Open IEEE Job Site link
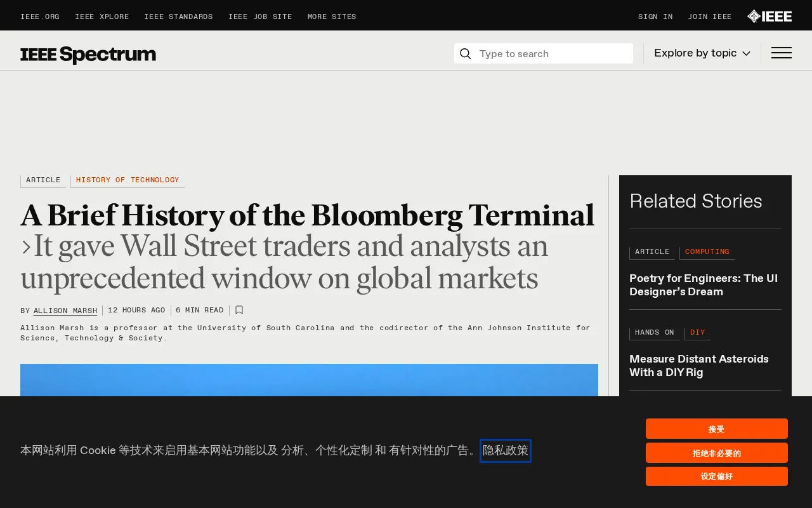 coord(260,17)
